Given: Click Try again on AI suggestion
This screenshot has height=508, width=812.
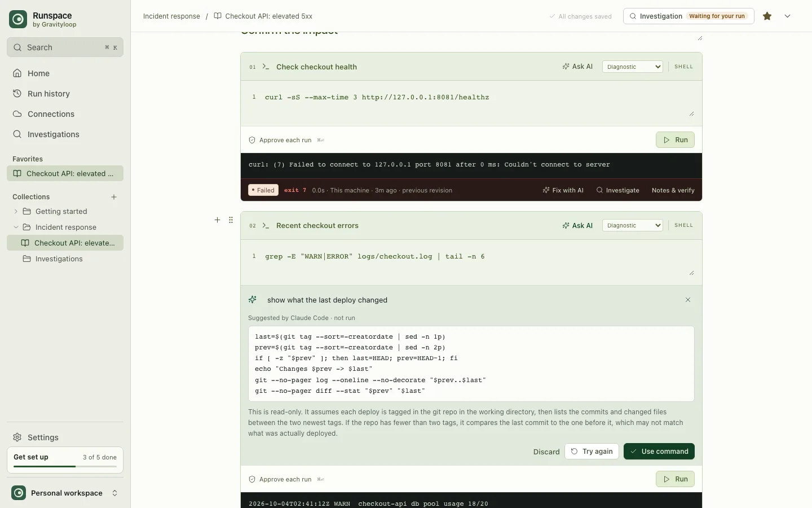Looking at the screenshot, I should (592, 452).
